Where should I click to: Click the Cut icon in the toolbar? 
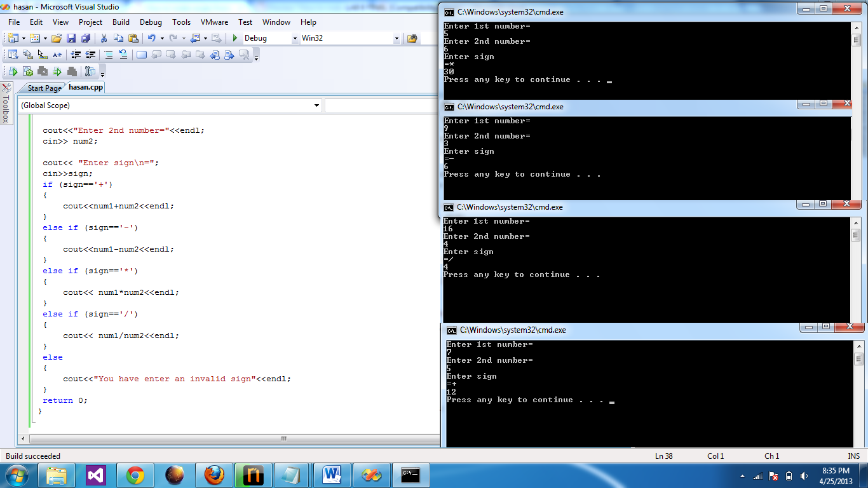(104, 38)
